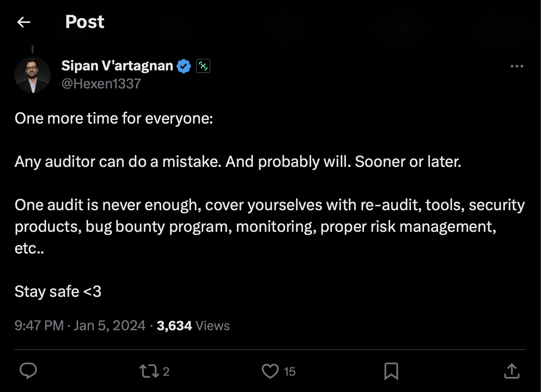Click the 3,634 Views count
Image resolution: width=541 pixels, height=392 pixels.
(x=193, y=326)
